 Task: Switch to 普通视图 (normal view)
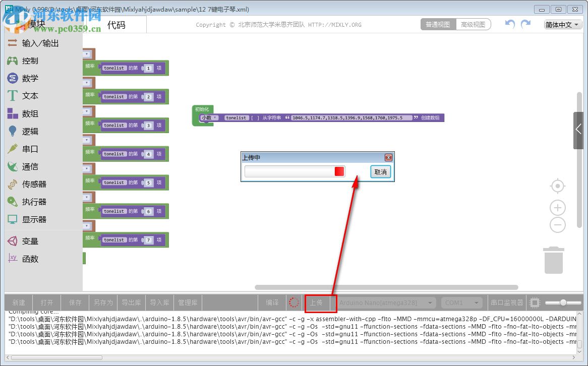[x=438, y=24]
